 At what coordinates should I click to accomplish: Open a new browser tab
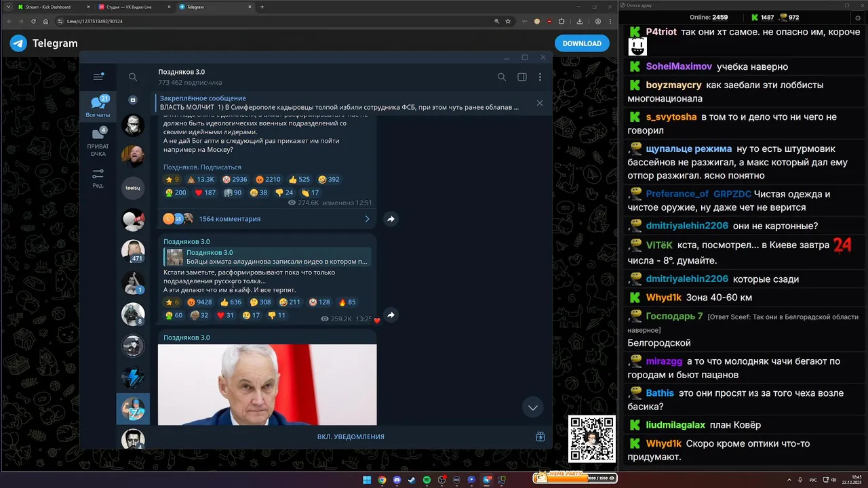(x=262, y=7)
